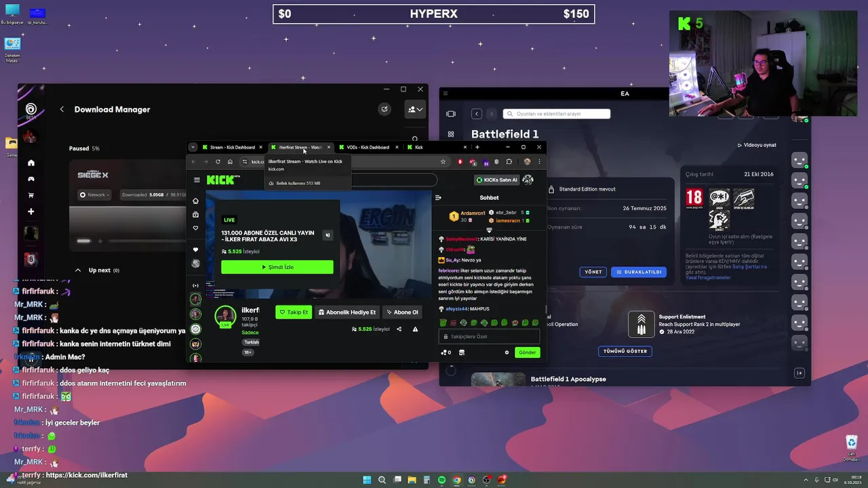Open Kick sidebar home icon
Screen dimensions: 868x488
click(196, 201)
